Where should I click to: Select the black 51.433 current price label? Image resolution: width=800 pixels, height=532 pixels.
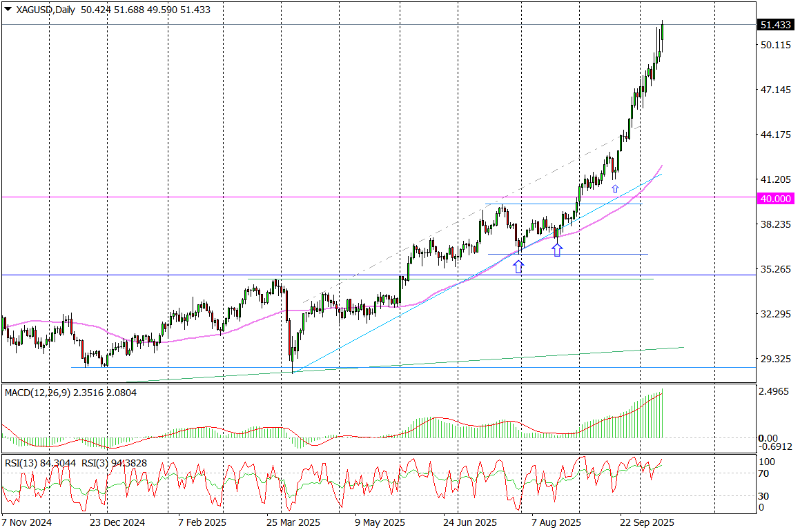774,25
